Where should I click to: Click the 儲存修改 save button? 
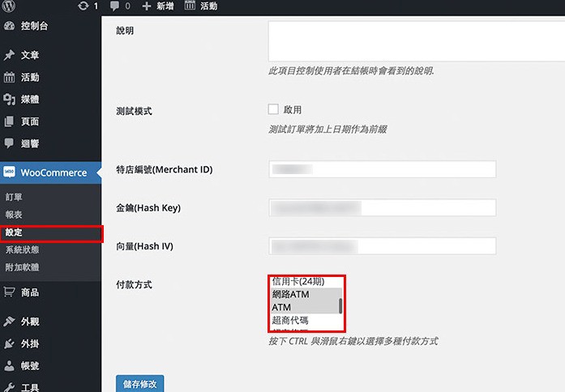pyautogui.click(x=139, y=383)
